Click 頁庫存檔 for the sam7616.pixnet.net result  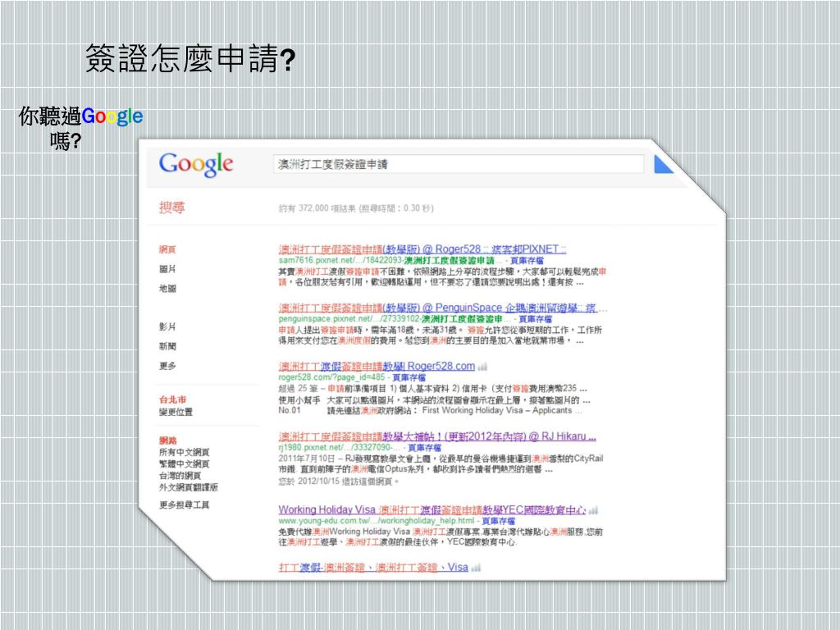point(527,260)
